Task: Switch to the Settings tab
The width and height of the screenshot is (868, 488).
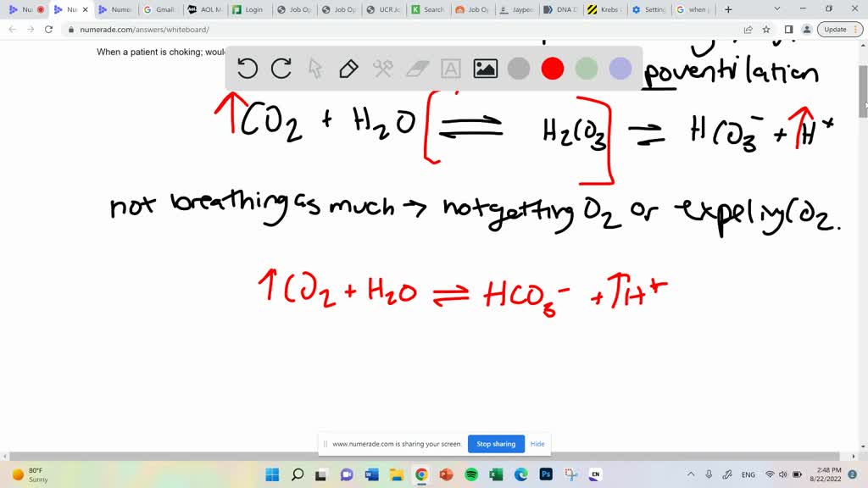Action: pyautogui.click(x=649, y=9)
